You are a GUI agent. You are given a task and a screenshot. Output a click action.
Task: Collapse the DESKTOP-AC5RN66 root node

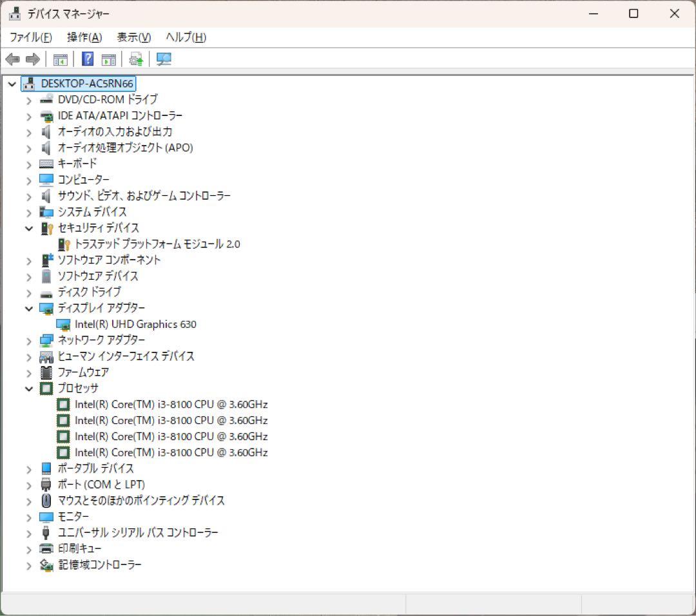coord(12,84)
